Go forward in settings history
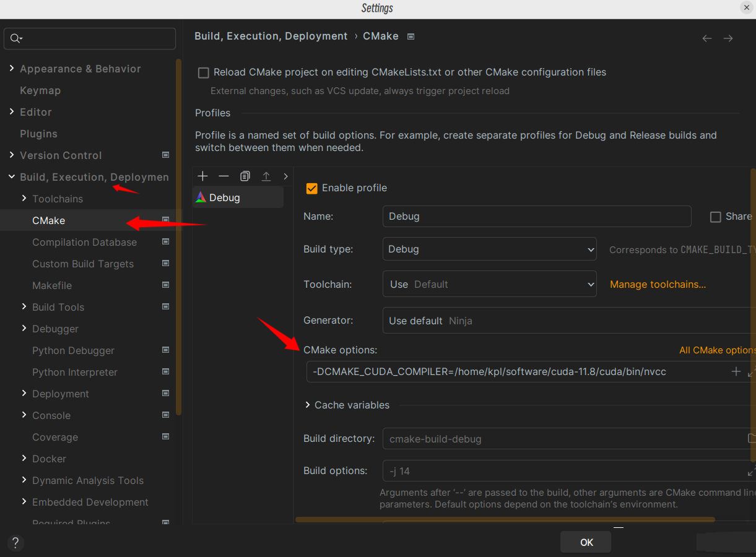The image size is (756, 557). [x=728, y=38]
